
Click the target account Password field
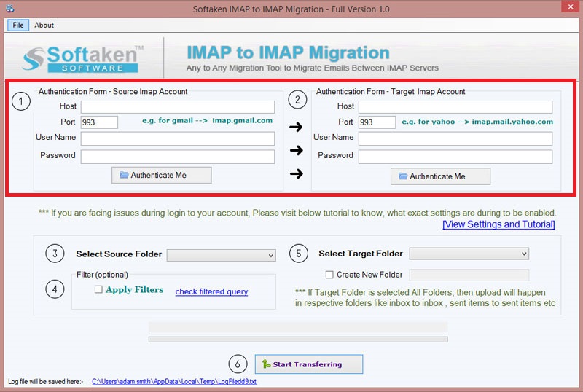(x=455, y=157)
